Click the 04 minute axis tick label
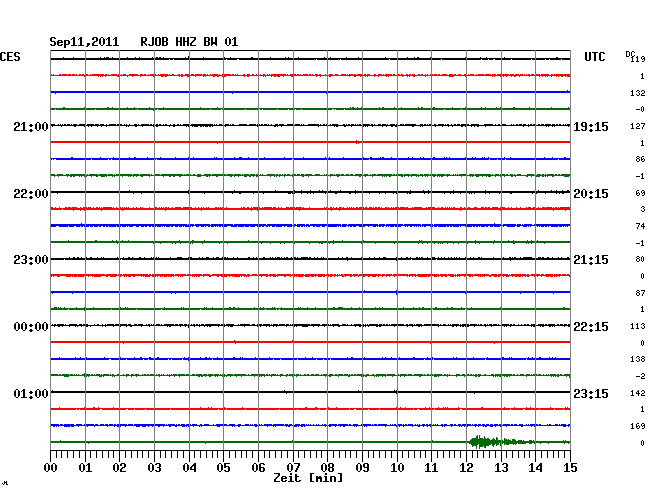The height and width of the screenshot is (494, 650). [x=189, y=467]
